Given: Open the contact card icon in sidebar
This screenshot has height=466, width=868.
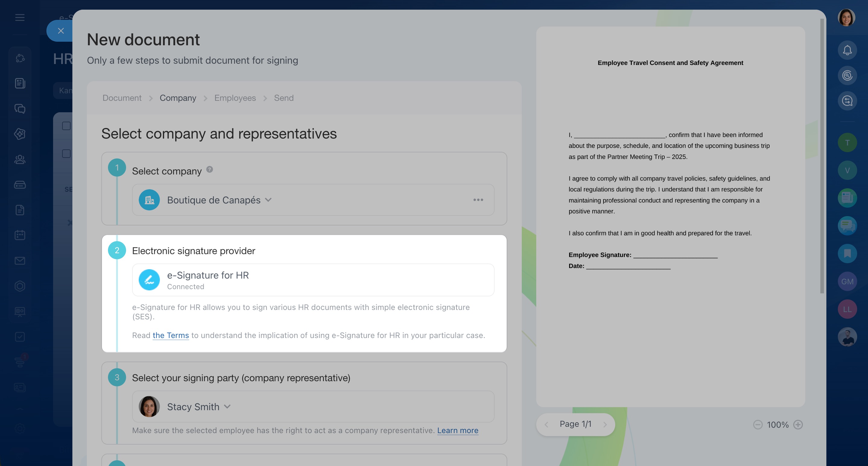Looking at the screenshot, I should tap(20, 388).
